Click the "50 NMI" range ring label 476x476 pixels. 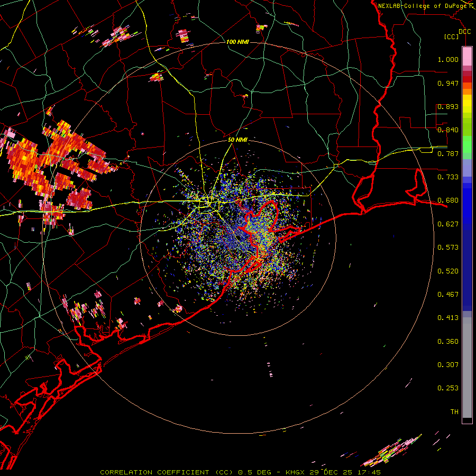(x=237, y=140)
